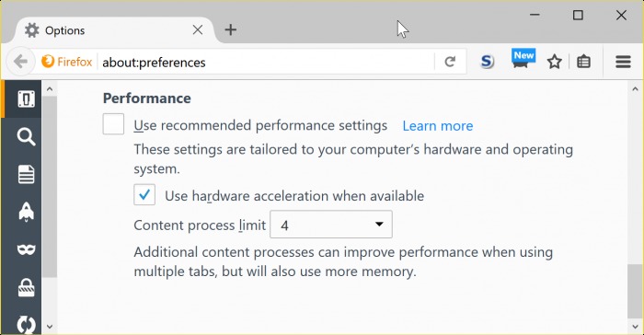
Task: Reload the current page
Action: point(450,62)
